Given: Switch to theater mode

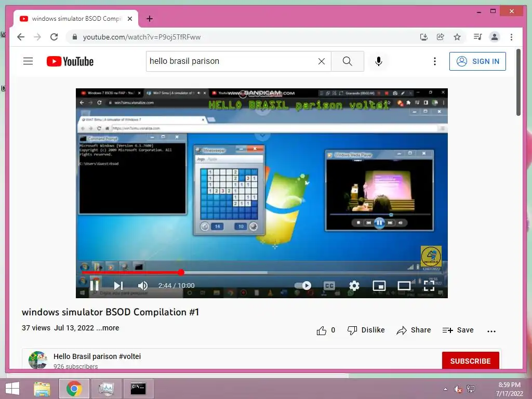Looking at the screenshot, I should point(404,286).
